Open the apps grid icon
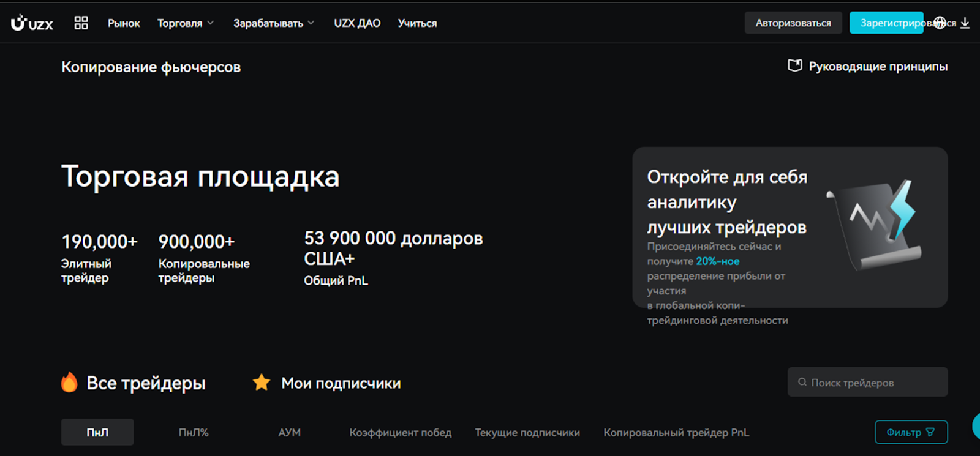This screenshot has width=980, height=456. [81, 23]
